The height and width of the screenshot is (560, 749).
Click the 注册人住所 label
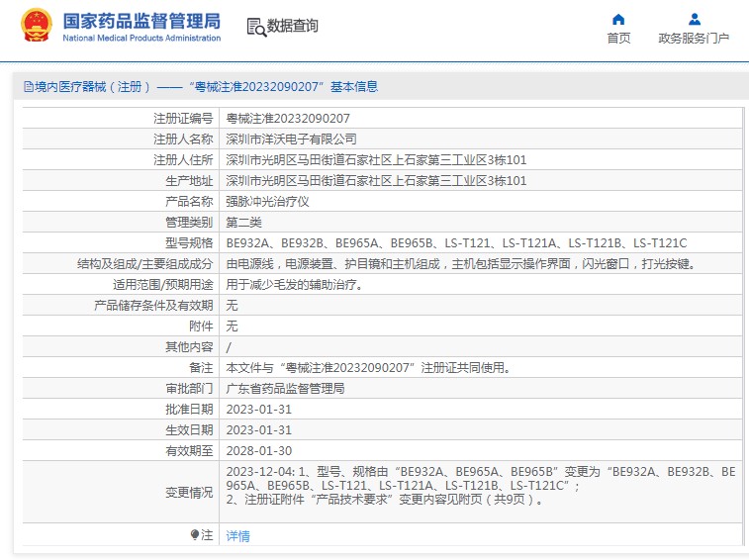pyautogui.click(x=183, y=159)
